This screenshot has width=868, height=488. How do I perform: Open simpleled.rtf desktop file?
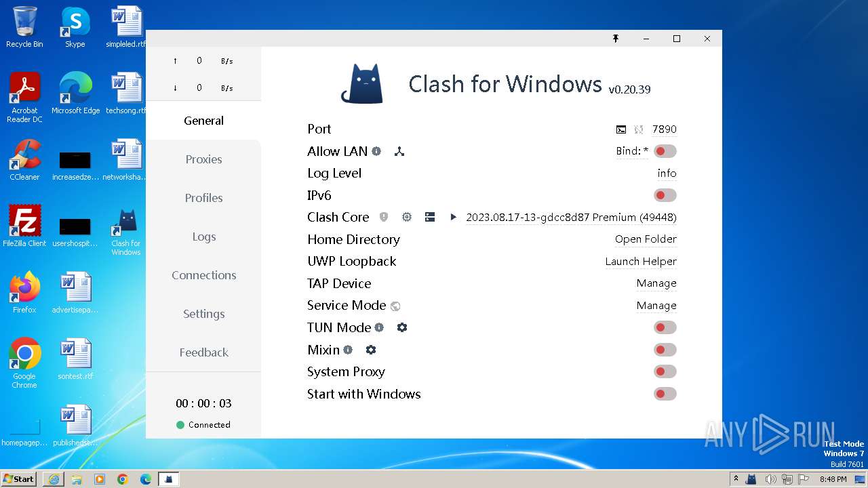coord(126,27)
